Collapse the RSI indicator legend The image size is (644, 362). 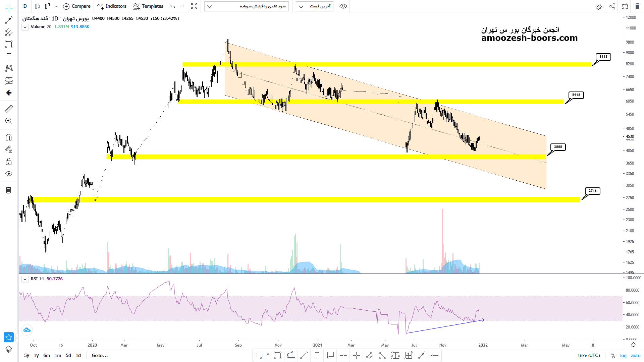[x=25, y=279]
